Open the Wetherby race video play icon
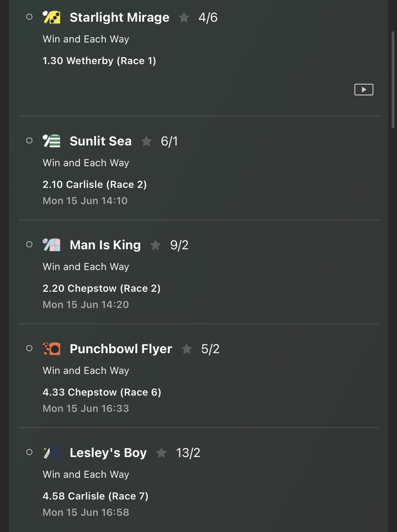 tap(364, 90)
